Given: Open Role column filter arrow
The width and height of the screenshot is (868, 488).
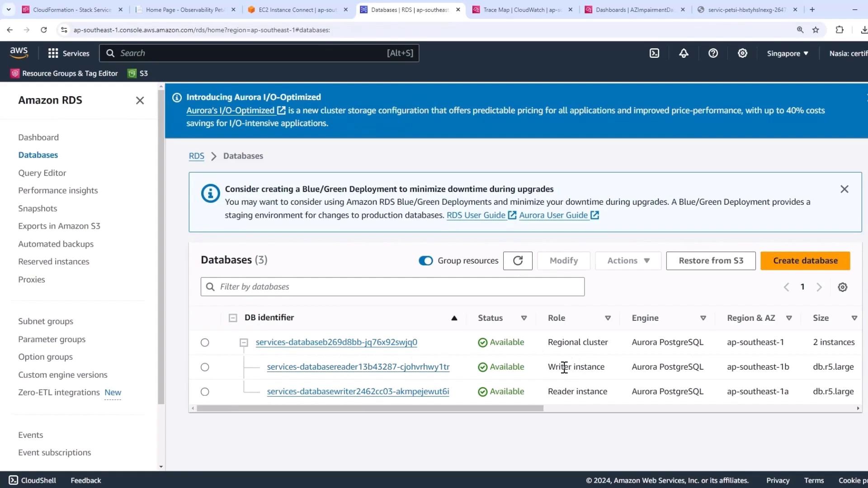Looking at the screenshot, I should 608,318.
